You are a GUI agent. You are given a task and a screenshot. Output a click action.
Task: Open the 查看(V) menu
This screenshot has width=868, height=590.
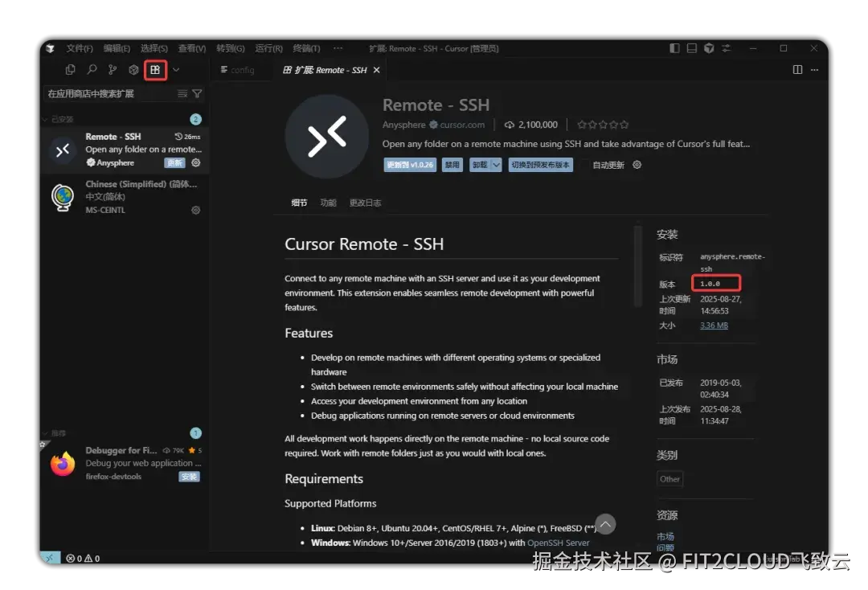[x=191, y=49]
